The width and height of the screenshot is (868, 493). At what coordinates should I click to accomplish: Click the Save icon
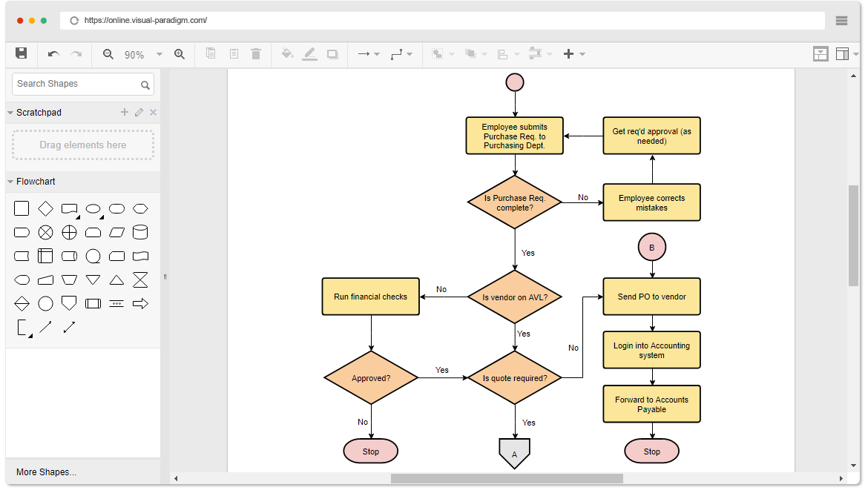coord(22,53)
